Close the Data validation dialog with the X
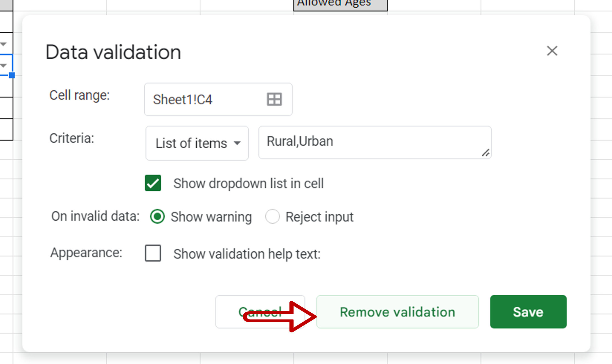612x364 pixels. pos(552,51)
